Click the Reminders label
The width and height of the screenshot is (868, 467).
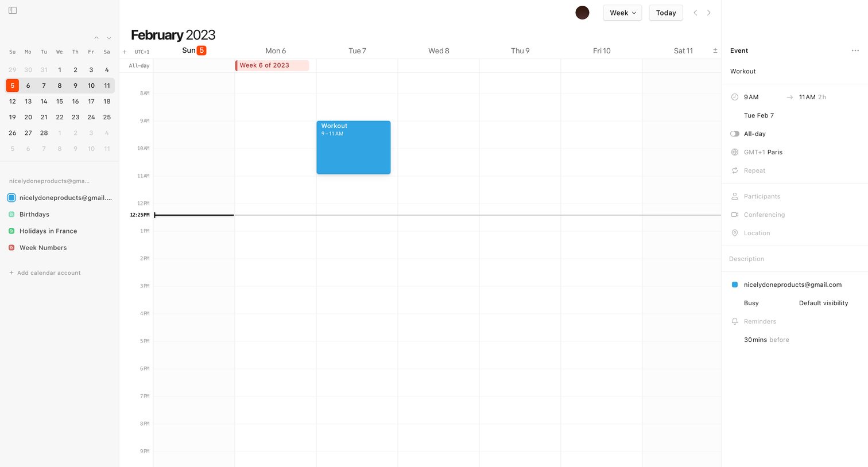coord(760,321)
